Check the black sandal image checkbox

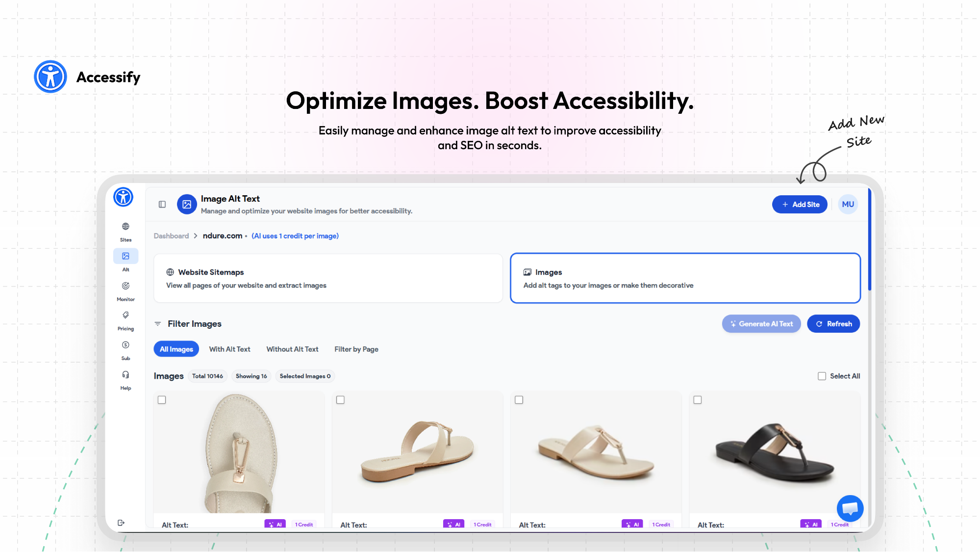click(697, 400)
